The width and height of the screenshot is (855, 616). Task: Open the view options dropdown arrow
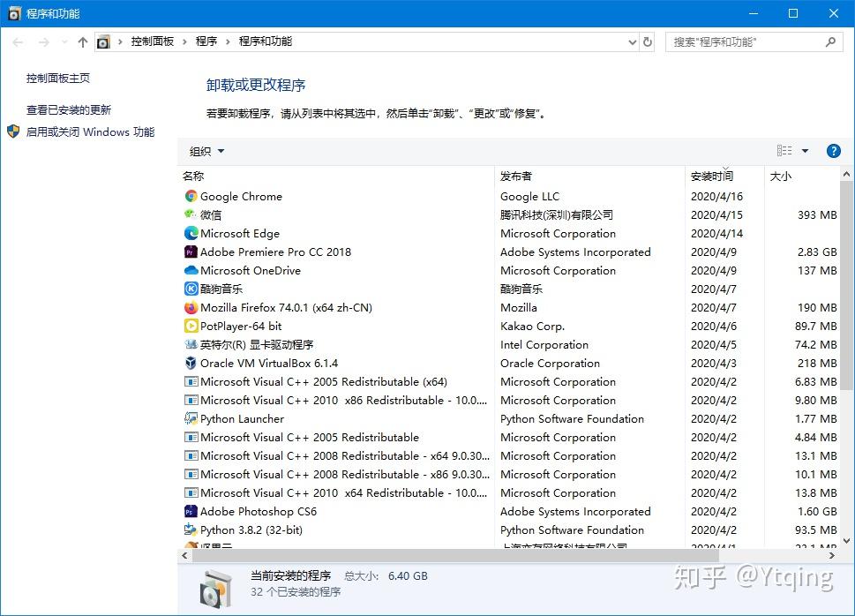[805, 151]
